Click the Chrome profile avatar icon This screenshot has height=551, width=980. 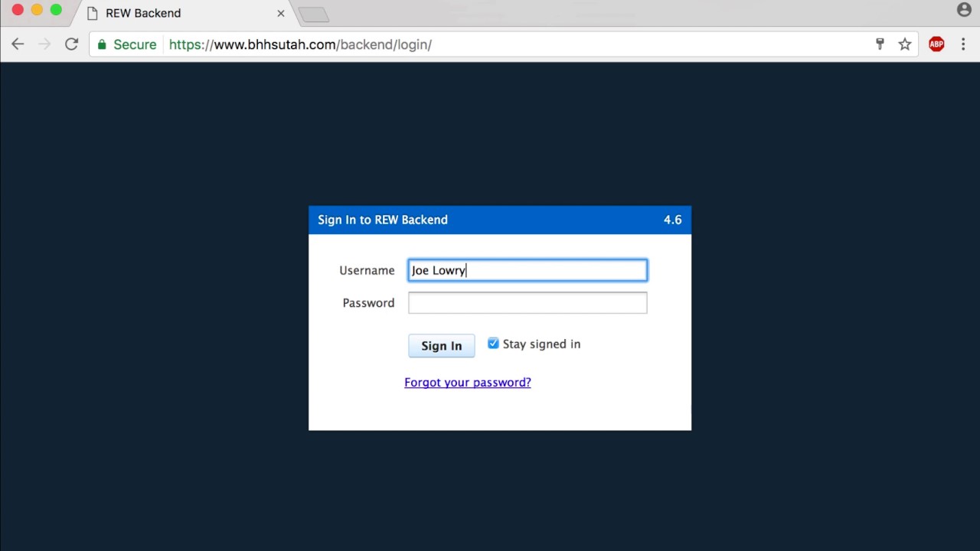(x=964, y=9)
